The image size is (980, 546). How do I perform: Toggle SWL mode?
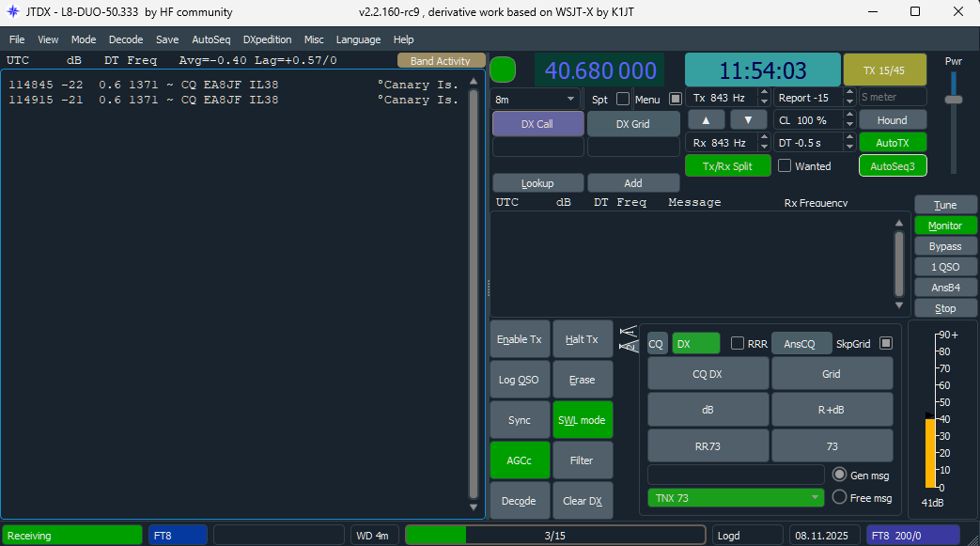(x=582, y=420)
